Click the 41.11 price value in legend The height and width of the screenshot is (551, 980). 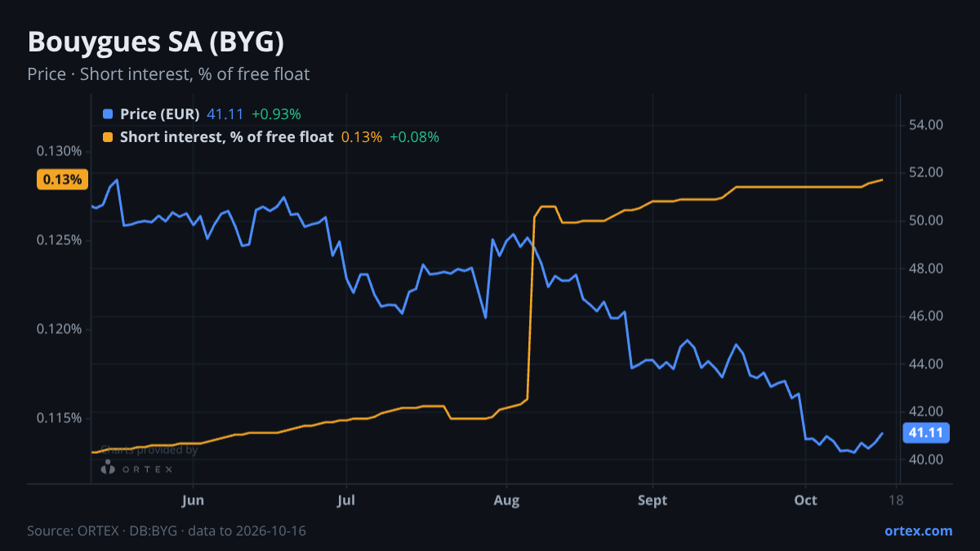point(225,114)
